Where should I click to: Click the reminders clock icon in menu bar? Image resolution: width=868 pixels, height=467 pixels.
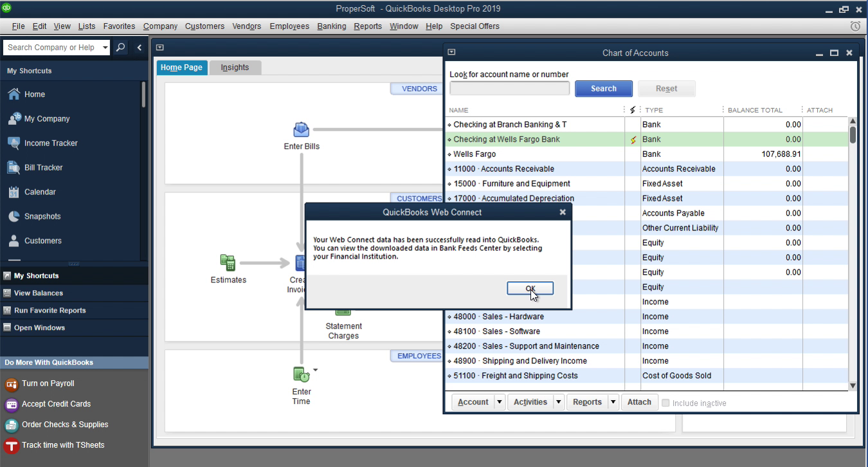coord(855,26)
